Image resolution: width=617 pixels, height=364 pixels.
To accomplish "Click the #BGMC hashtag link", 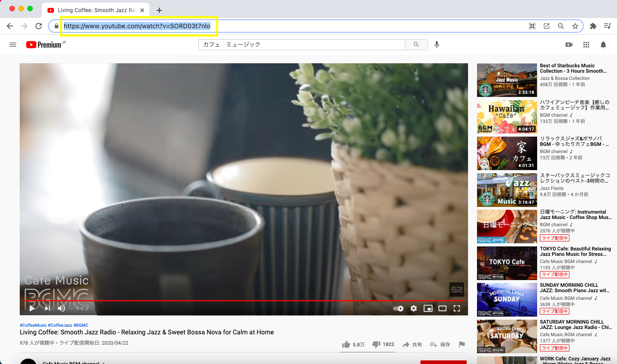I will (x=81, y=325).
